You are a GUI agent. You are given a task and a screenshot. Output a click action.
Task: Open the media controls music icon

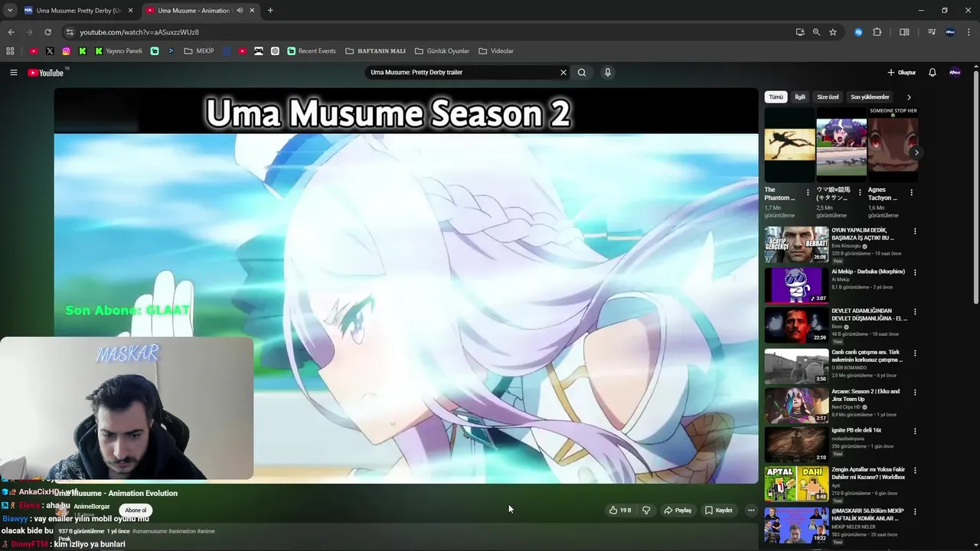pyautogui.click(x=932, y=32)
